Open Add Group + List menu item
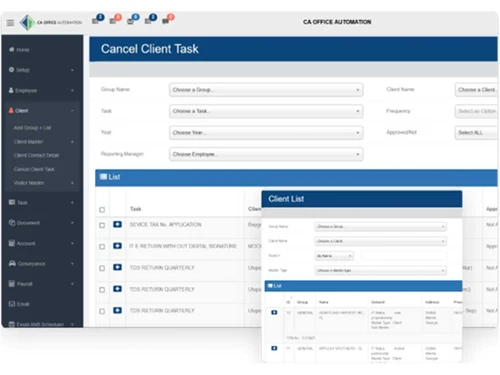 pos(32,128)
